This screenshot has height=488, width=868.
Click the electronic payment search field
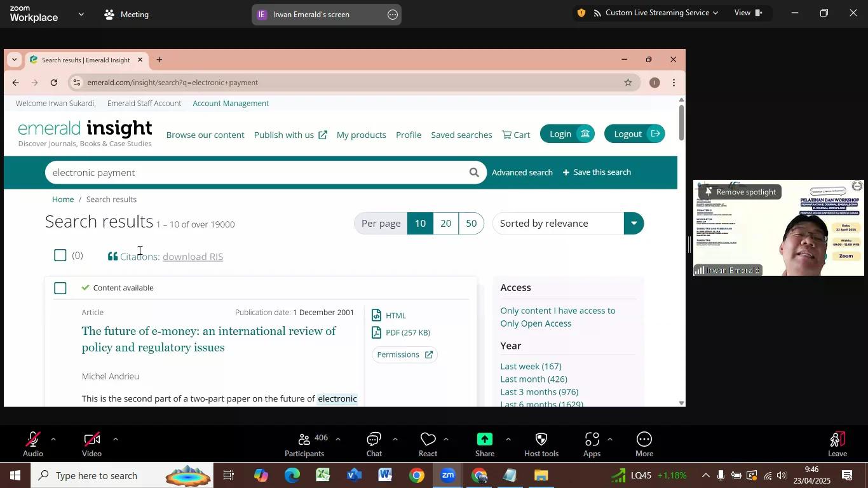pos(254,172)
